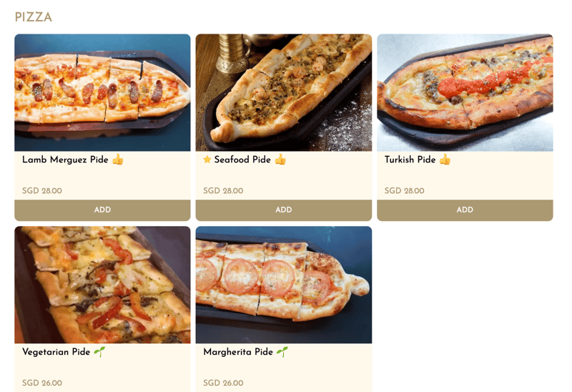Click the PIZZA section heading
This screenshot has height=392, width=572.
coord(33,17)
